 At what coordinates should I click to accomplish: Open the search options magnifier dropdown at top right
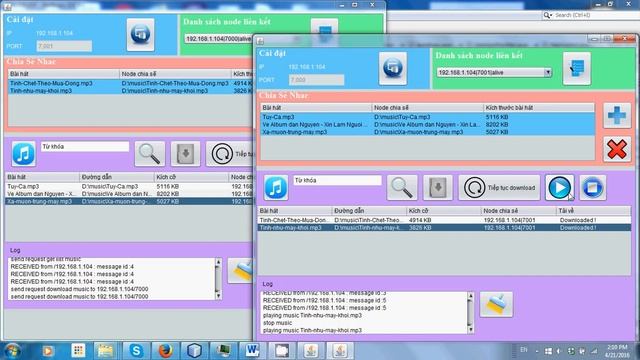[x=548, y=15]
